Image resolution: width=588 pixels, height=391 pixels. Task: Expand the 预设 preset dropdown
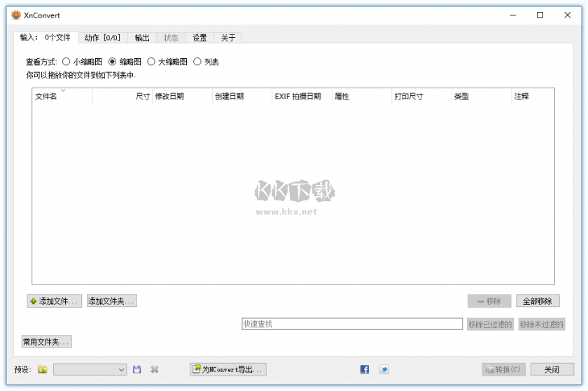click(x=90, y=369)
